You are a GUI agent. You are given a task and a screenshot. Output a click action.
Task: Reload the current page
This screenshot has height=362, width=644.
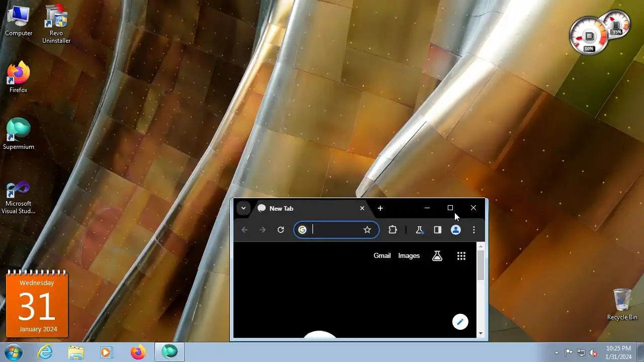281,230
